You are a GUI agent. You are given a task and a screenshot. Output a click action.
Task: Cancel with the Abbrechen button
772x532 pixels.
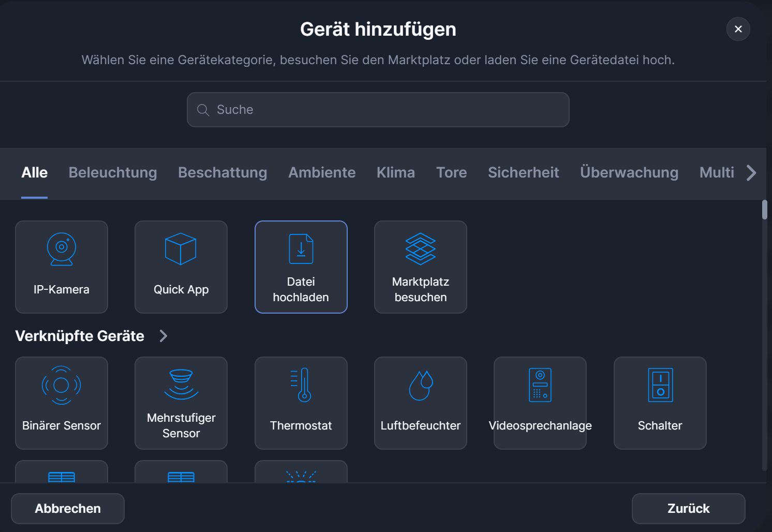pyautogui.click(x=67, y=508)
